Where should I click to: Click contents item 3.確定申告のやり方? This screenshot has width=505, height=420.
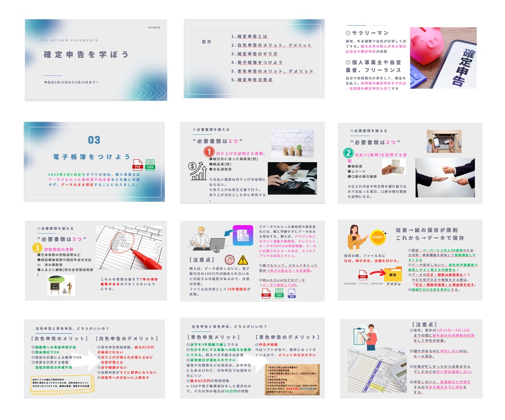pyautogui.click(x=254, y=54)
